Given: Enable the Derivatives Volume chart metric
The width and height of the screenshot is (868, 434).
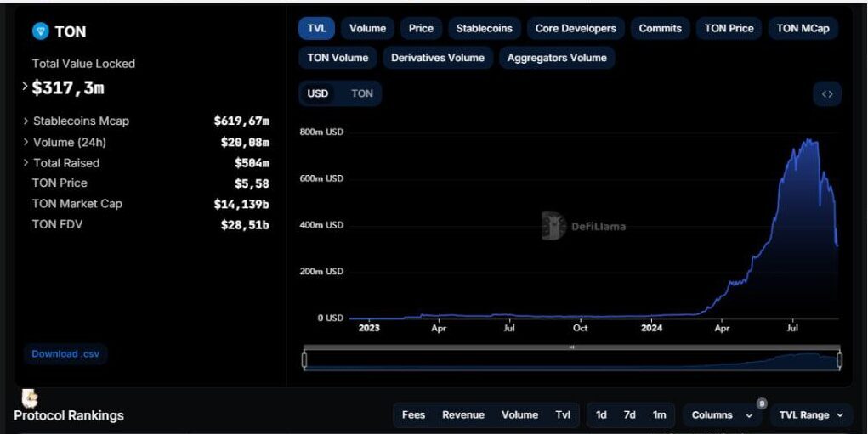Looking at the screenshot, I should [x=438, y=58].
